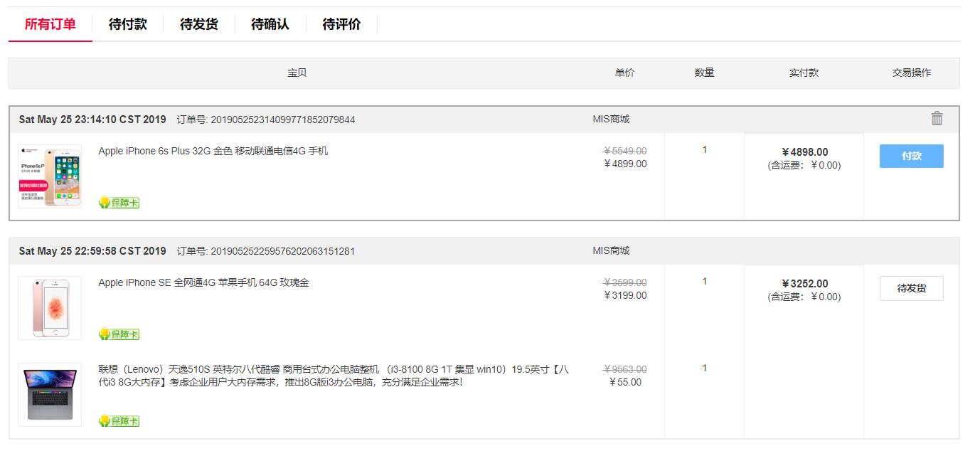
Task: Delete first order with trash icon
Action: pyautogui.click(x=937, y=119)
